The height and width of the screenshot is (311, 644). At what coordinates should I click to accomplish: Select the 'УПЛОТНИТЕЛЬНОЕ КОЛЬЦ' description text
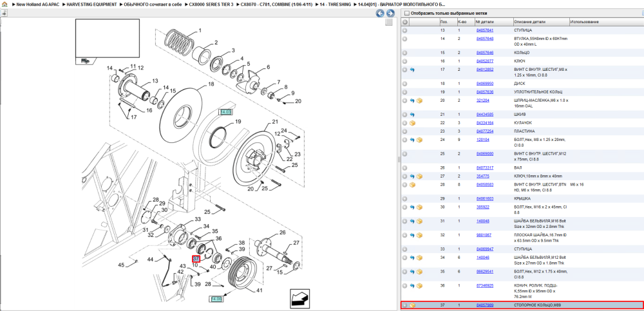[x=538, y=92]
